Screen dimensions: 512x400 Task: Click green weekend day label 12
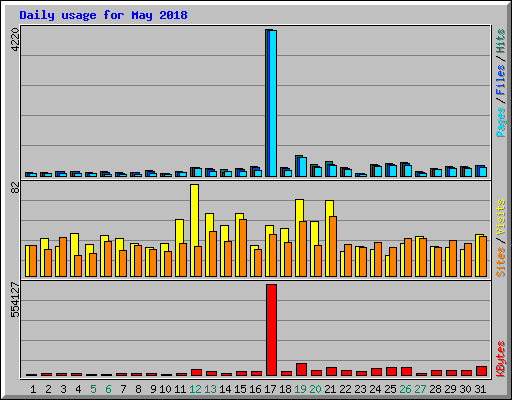click(195, 389)
